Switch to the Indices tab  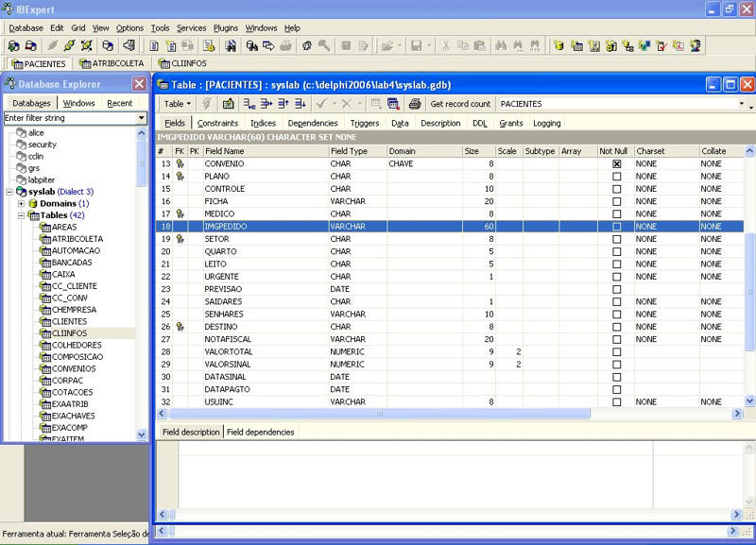[x=264, y=124]
